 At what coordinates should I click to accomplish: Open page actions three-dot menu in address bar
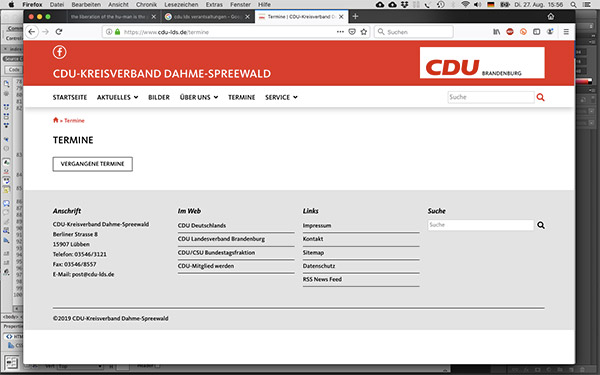coord(340,32)
